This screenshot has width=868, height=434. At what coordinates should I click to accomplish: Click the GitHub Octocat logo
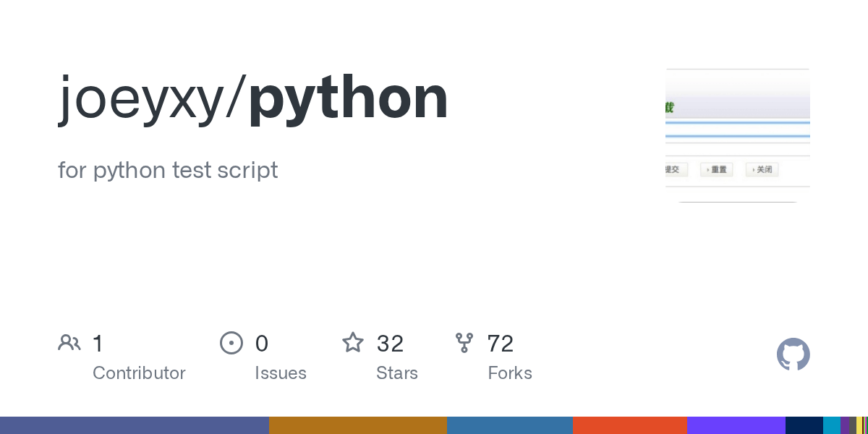pos(793,354)
